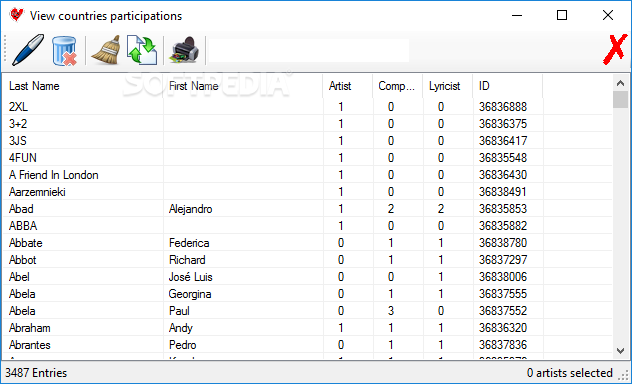The height and width of the screenshot is (384, 632).
Task: Click first name Pedro
Action: 183,345
